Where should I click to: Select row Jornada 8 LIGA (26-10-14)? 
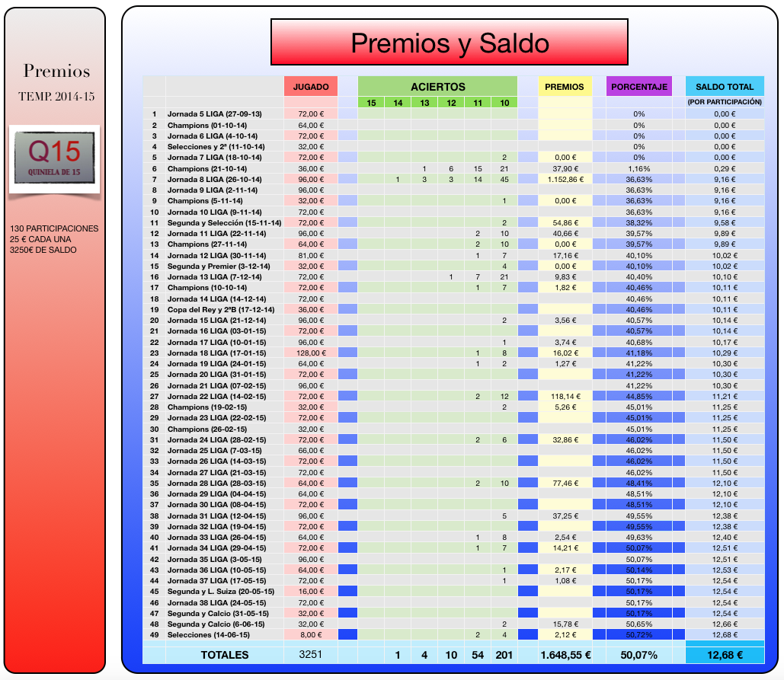click(x=453, y=180)
